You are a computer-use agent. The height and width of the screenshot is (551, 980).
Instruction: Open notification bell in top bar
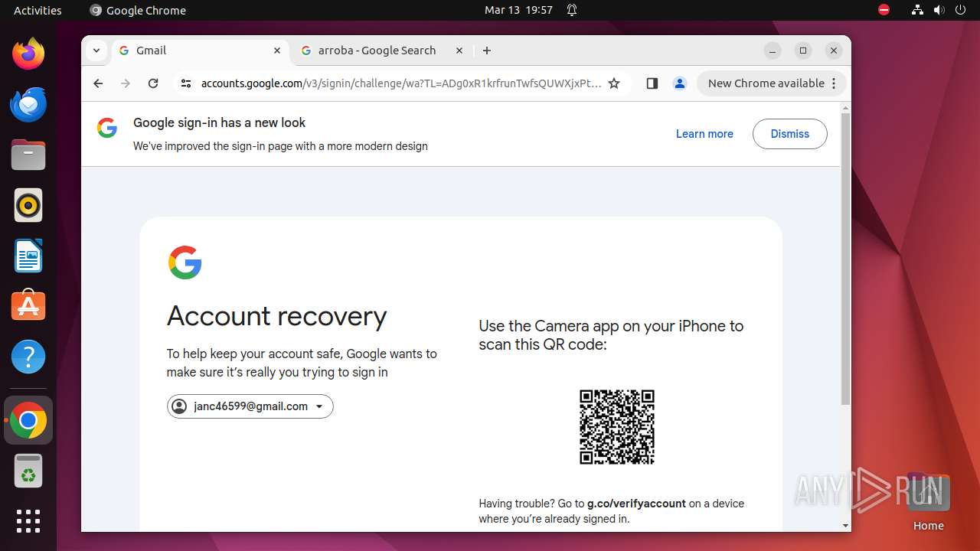click(x=572, y=10)
